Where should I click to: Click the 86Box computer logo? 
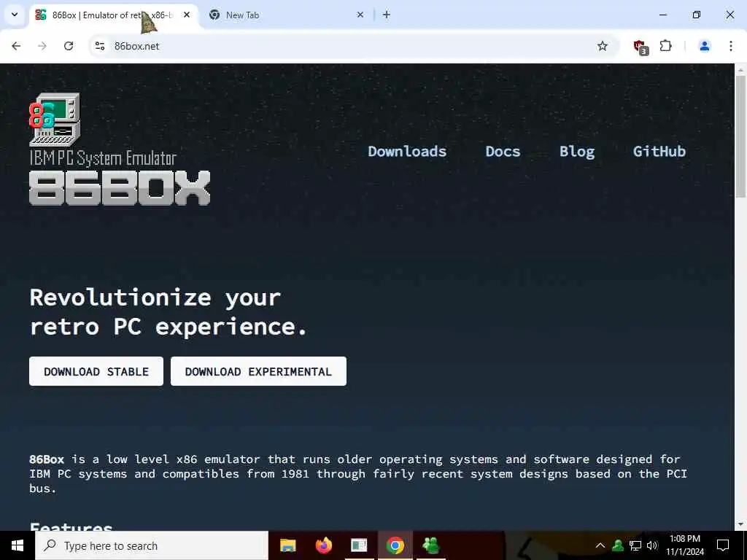[x=54, y=119]
